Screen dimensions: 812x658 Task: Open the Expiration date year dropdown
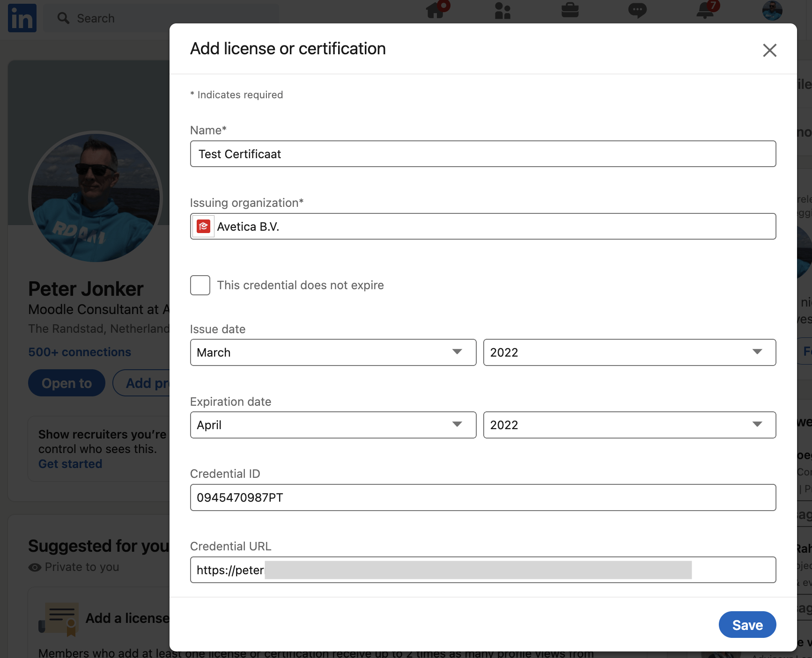point(629,425)
